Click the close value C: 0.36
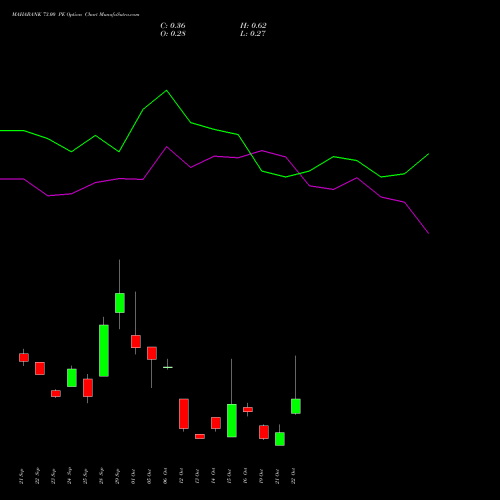Image resolution: width=500 pixels, height=500 pixels. (173, 26)
